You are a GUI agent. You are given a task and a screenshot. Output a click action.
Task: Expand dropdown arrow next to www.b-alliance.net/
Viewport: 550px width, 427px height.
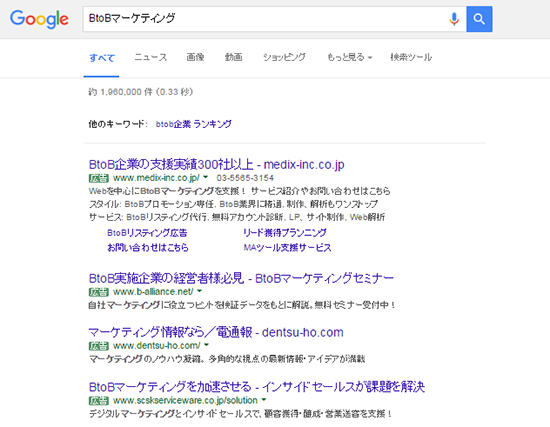[x=200, y=291]
